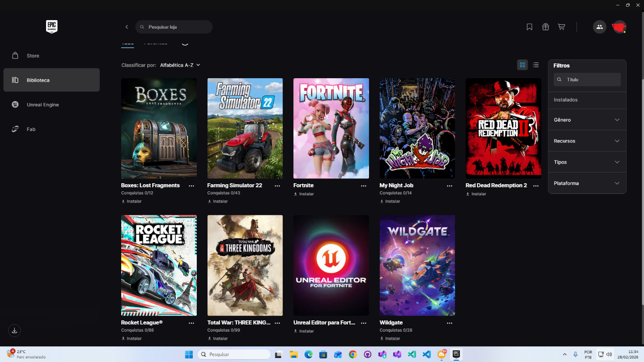Switch library to grid view
The width and height of the screenshot is (644, 362).
pyautogui.click(x=522, y=65)
